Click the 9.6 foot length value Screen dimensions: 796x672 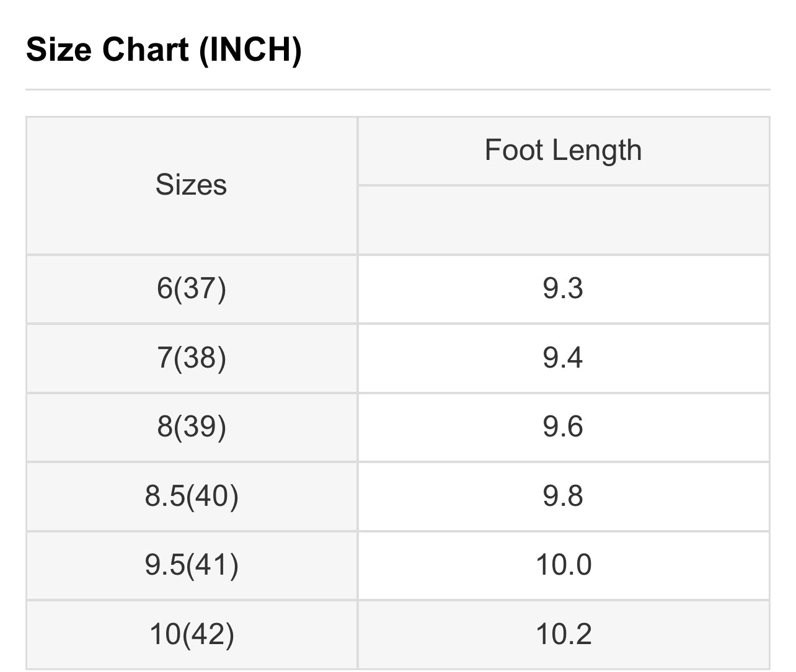coord(563,427)
